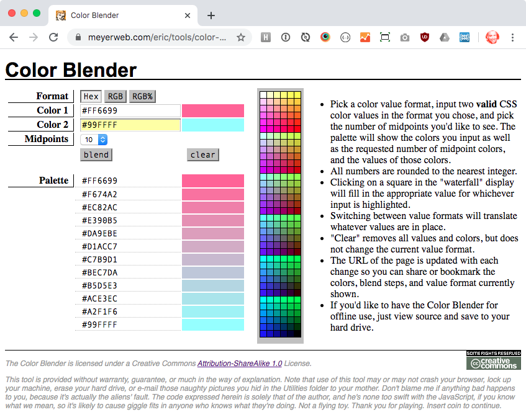This screenshot has width=526, height=420.
Task: Click the Color 2 cyan preview swatch
Action: (x=213, y=125)
